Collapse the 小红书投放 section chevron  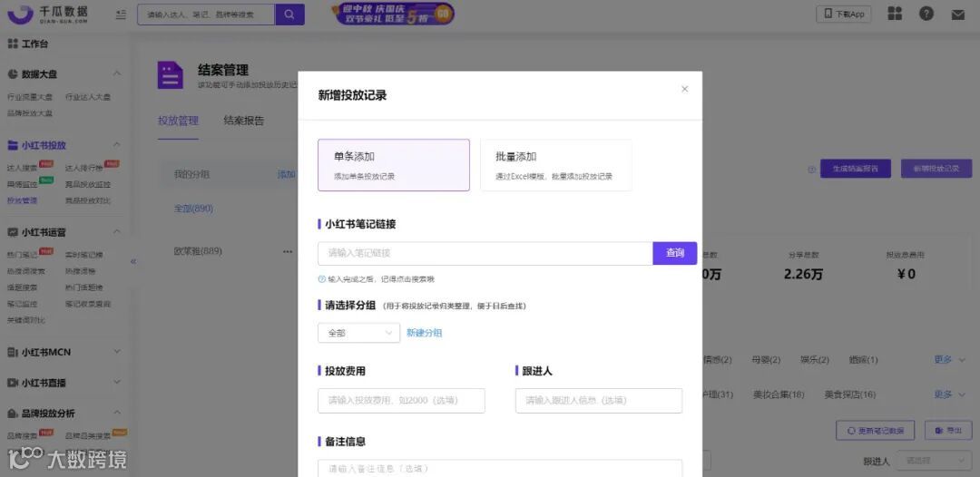click(117, 145)
